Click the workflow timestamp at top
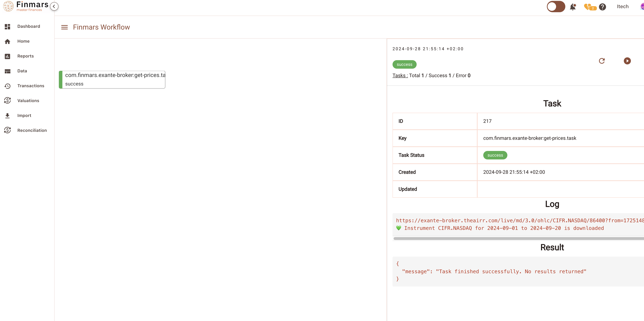Viewport: 644px width, 321px height. (428, 49)
